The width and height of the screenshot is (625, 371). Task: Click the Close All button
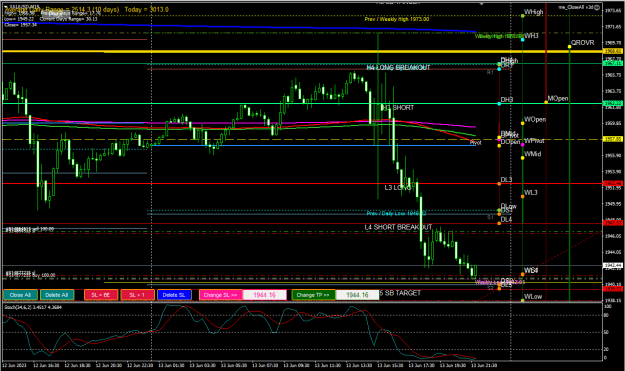point(20,295)
